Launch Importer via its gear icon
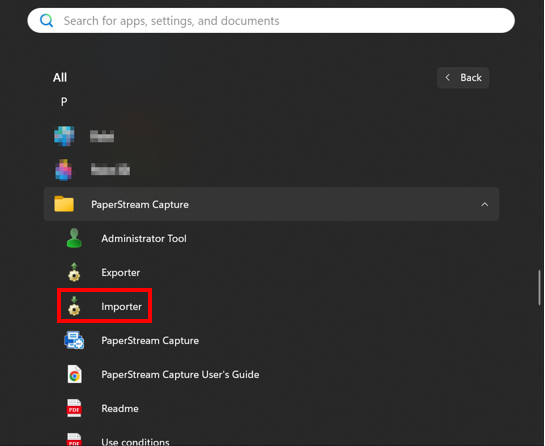The width and height of the screenshot is (545, 446). point(74,306)
